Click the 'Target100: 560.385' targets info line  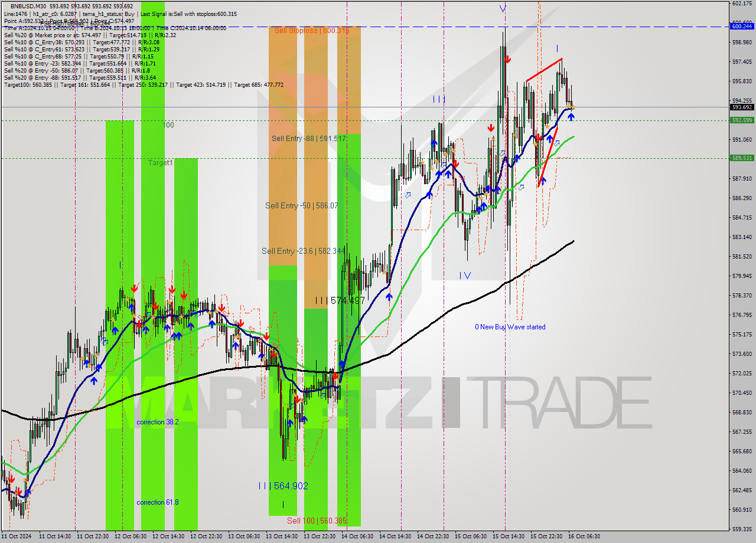point(144,84)
